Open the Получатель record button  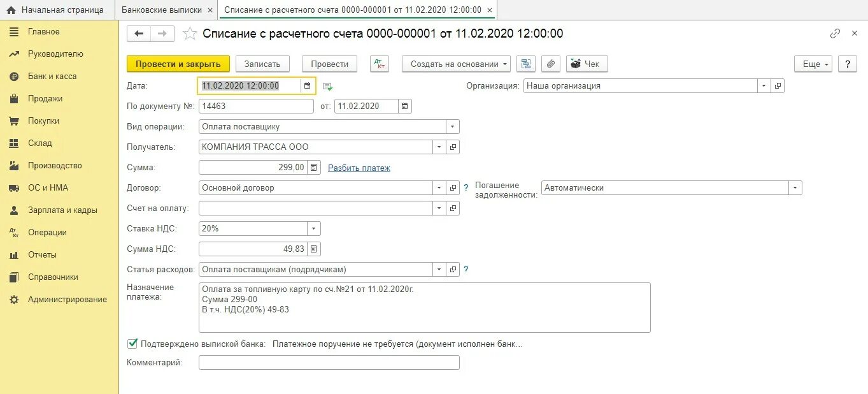click(x=453, y=147)
